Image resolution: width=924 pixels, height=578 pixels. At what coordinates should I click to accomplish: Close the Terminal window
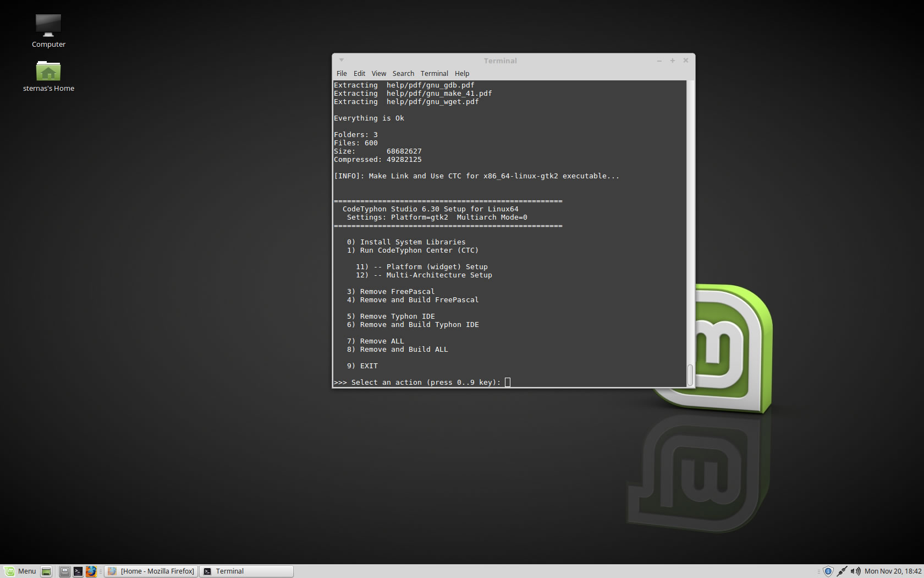pyautogui.click(x=685, y=61)
